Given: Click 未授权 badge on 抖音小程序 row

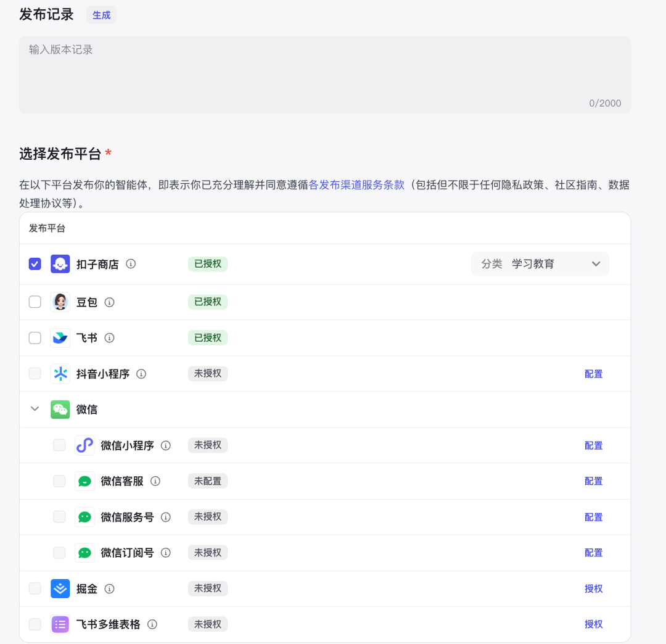Looking at the screenshot, I should click(208, 373).
